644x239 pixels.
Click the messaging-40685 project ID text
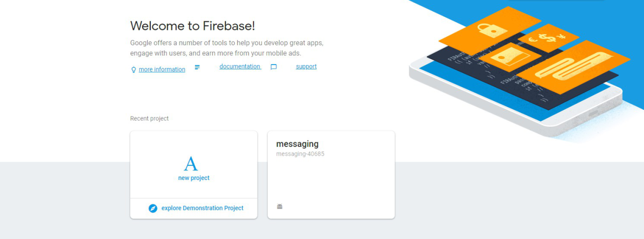pos(300,154)
